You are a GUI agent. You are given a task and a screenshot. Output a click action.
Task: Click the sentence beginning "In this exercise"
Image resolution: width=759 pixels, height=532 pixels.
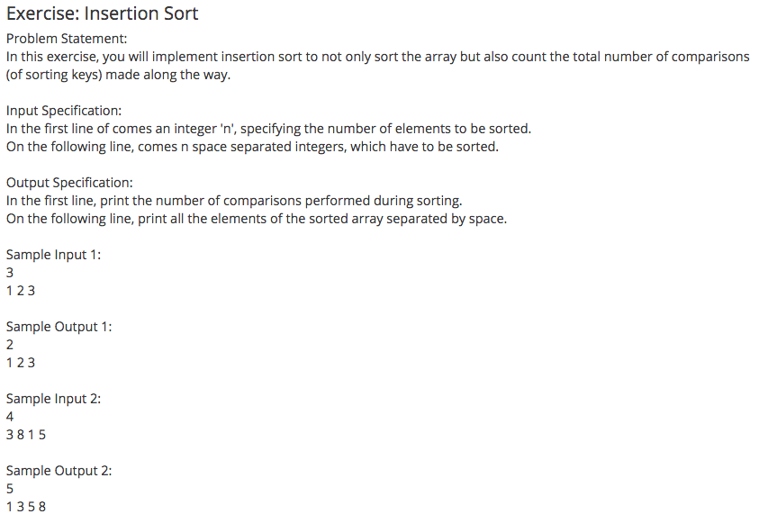[377, 57]
